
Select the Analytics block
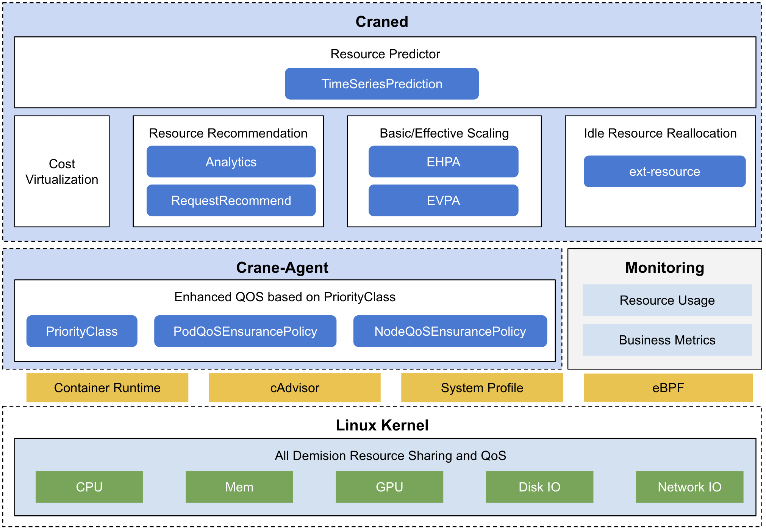(x=231, y=162)
